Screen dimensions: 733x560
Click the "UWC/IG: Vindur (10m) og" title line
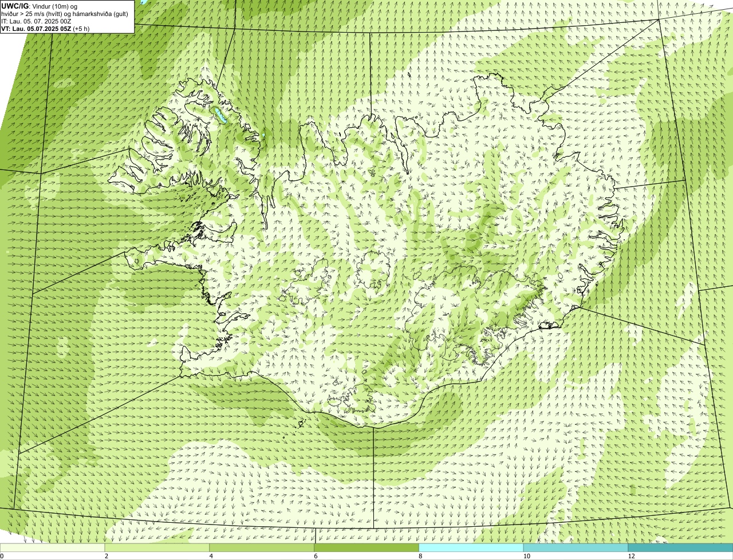tap(39, 6)
